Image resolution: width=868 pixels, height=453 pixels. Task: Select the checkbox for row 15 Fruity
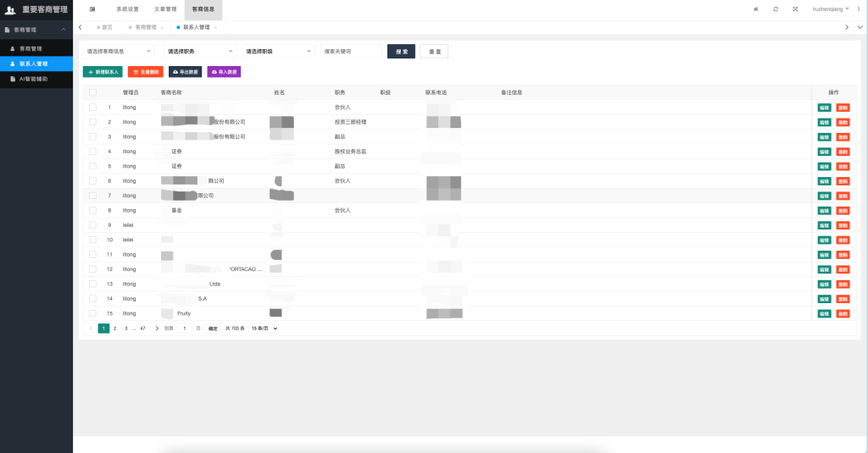click(x=92, y=313)
